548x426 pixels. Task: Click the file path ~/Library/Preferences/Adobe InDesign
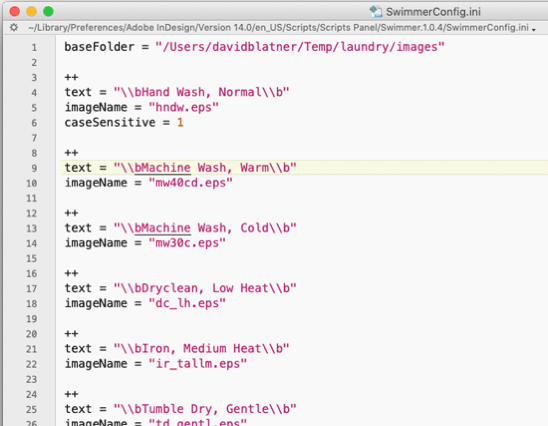(278, 27)
